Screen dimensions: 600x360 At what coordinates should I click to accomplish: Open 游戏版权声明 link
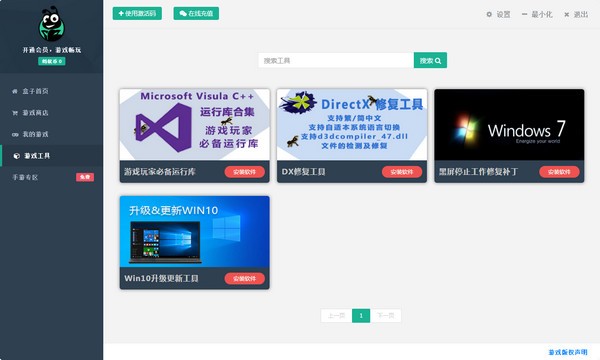pos(568,352)
